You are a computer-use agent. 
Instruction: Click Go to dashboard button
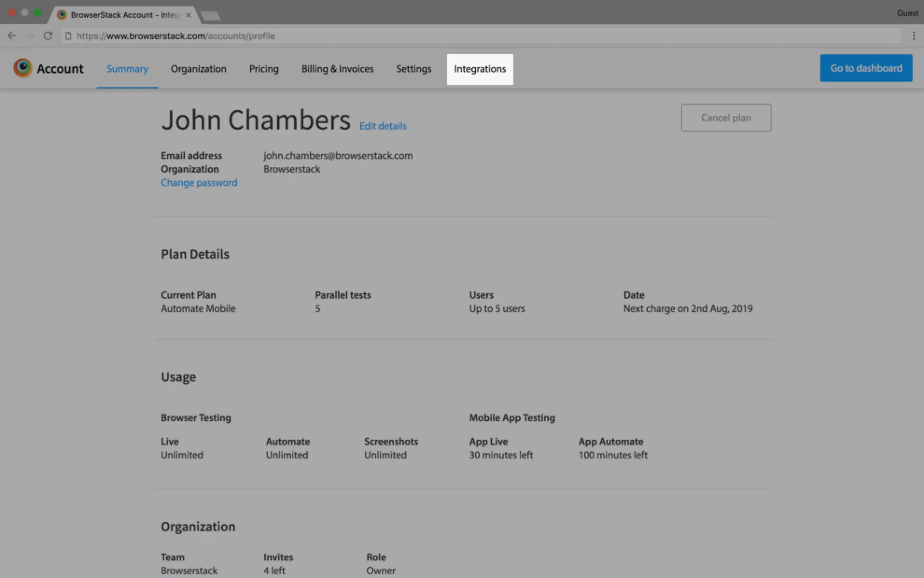click(866, 68)
